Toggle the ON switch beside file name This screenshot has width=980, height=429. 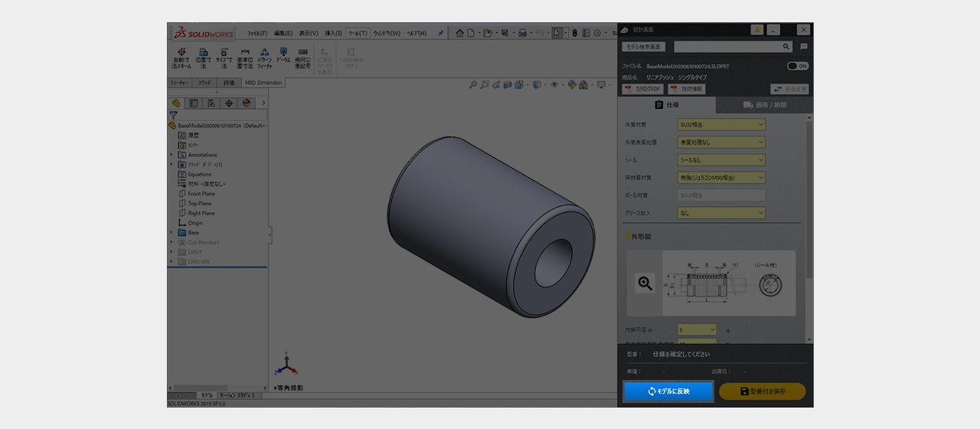tap(798, 66)
